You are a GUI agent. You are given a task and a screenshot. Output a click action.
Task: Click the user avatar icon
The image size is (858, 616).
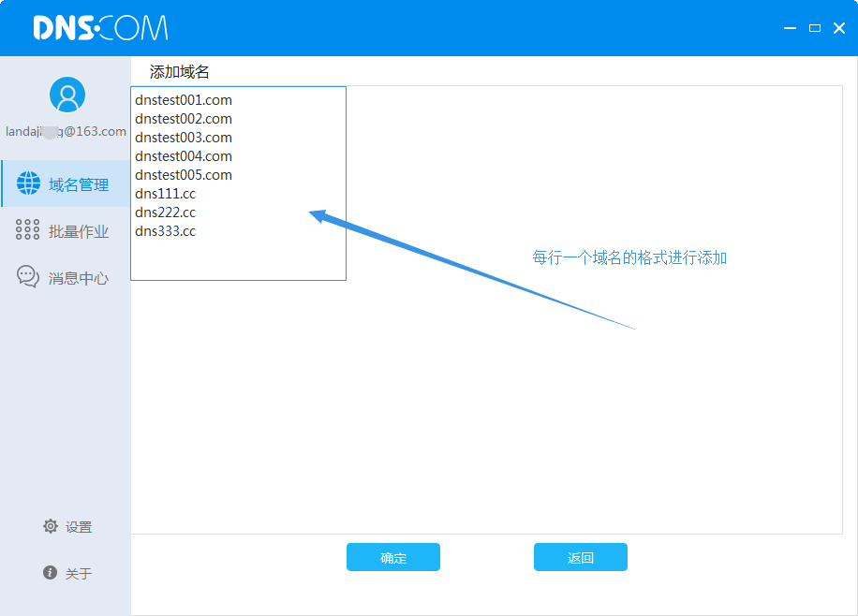point(67,95)
